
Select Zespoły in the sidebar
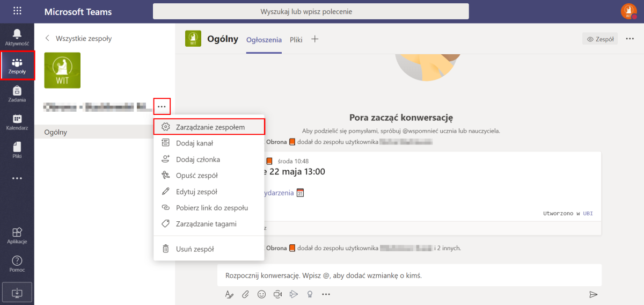[x=17, y=66]
